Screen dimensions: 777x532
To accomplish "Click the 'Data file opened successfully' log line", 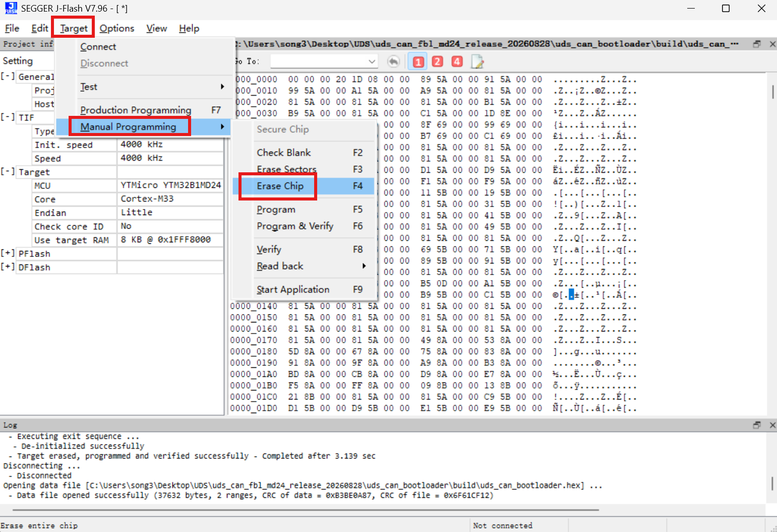I will tap(251, 496).
